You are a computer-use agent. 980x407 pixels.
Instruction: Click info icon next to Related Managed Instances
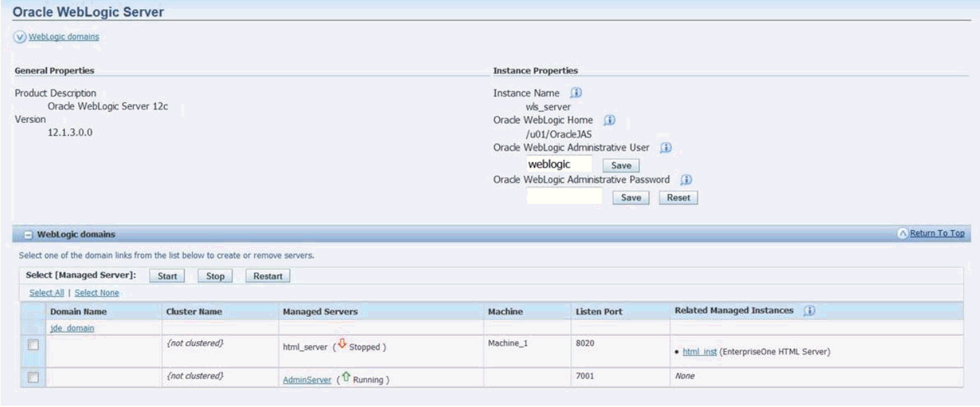(x=808, y=311)
